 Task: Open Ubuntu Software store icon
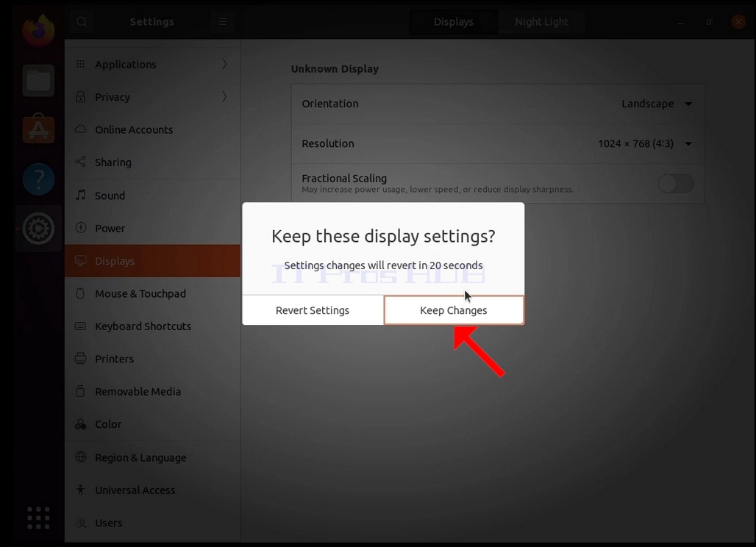pyautogui.click(x=38, y=129)
